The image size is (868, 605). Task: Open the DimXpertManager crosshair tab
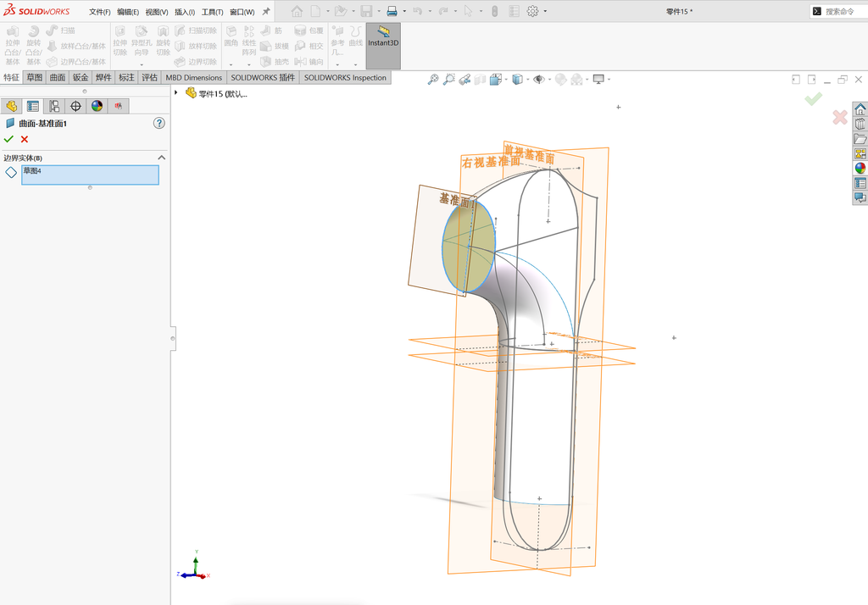point(75,106)
